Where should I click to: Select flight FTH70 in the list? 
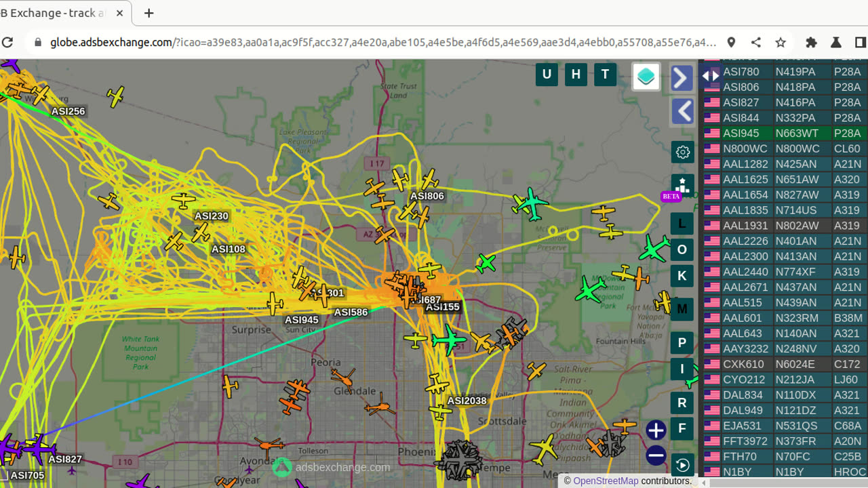point(786,457)
